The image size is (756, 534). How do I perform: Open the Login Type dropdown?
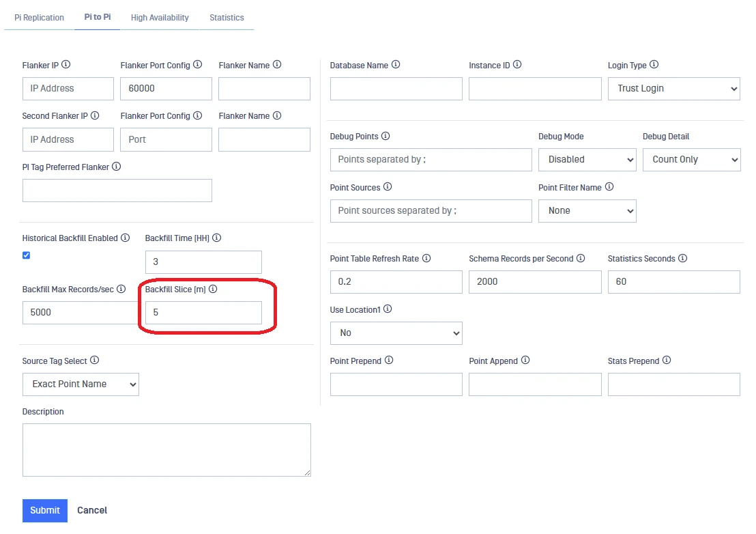coord(673,89)
